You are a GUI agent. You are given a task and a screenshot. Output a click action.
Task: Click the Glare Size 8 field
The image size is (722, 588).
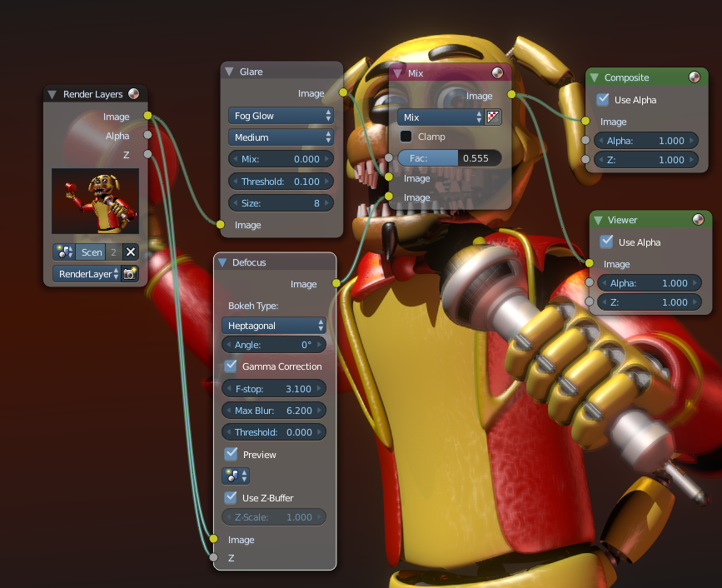[x=281, y=203]
